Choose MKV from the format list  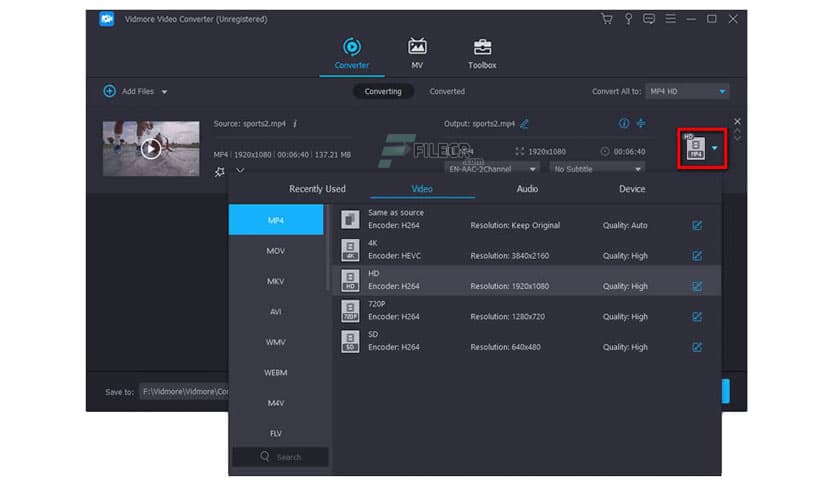coord(276,281)
